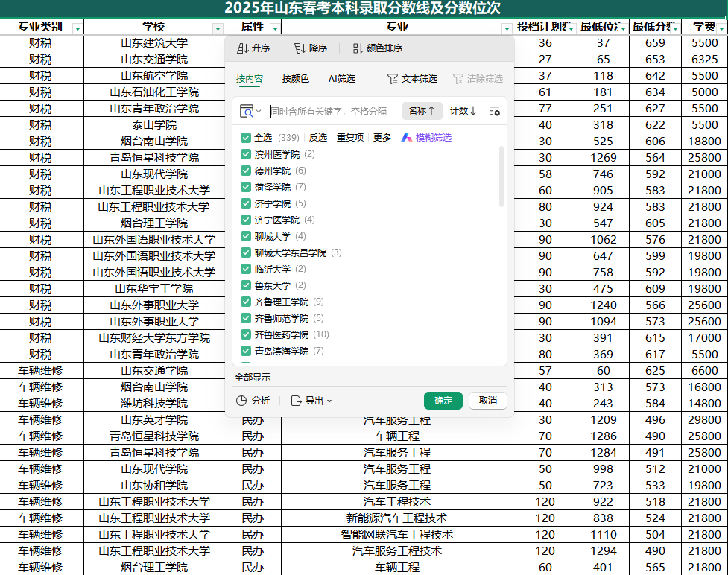This screenshot has height=575, width=728.
Task: Click the 取消 cancel button
Action: 488,401
